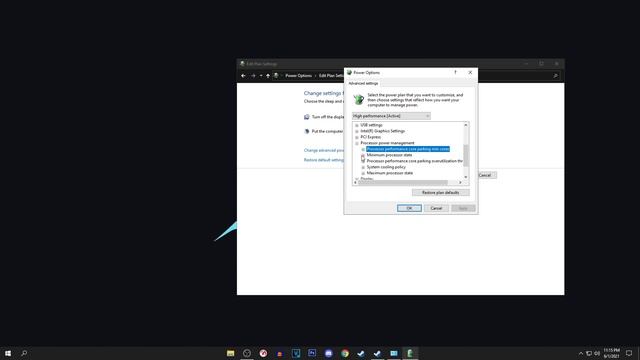Open Discord from the taskbar

tap(329, 353)
